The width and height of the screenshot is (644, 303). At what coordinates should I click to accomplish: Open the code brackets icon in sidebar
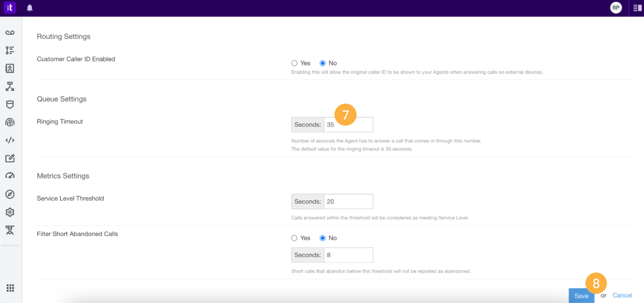pyautogui.click(x=10, y=140)
